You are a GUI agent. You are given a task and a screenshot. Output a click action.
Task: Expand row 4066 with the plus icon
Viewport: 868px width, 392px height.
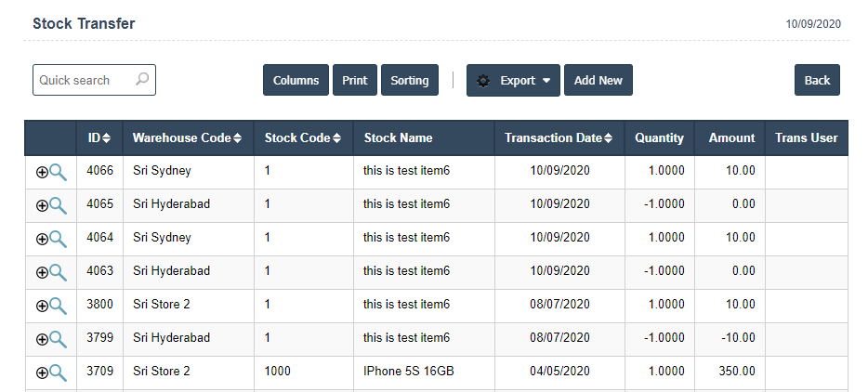pyautogui.click(x=42, y=172)
